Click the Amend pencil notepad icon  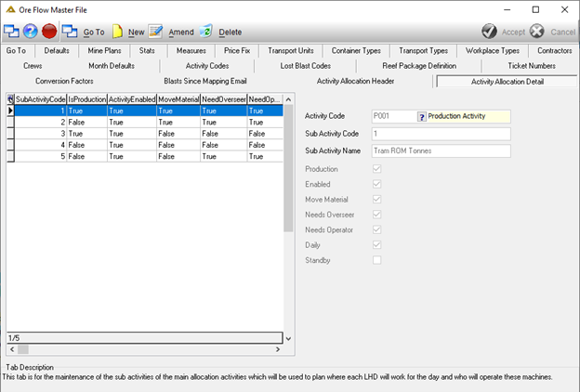coord(155,32)
